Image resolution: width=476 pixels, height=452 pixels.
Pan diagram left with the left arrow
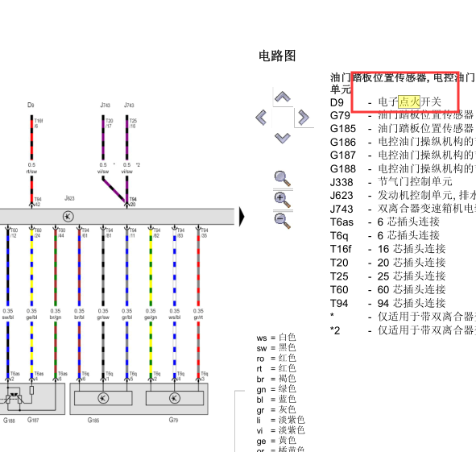262,118
